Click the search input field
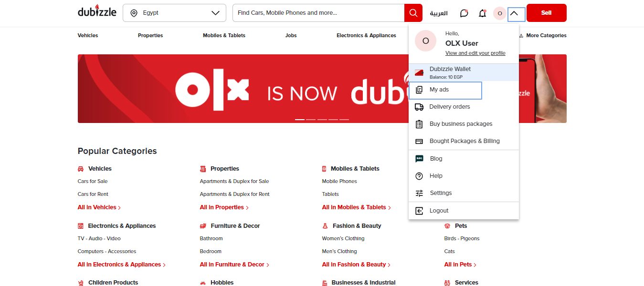 (318, 13)
